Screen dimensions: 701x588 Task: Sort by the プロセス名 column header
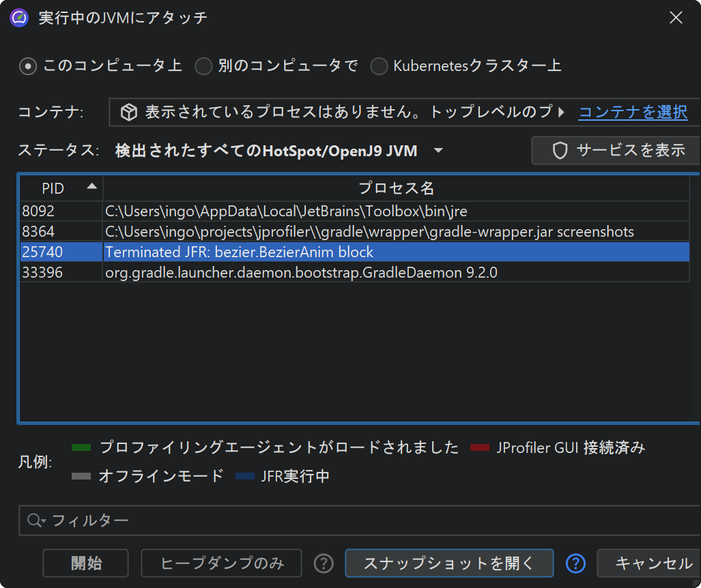[x=396, y=188]
